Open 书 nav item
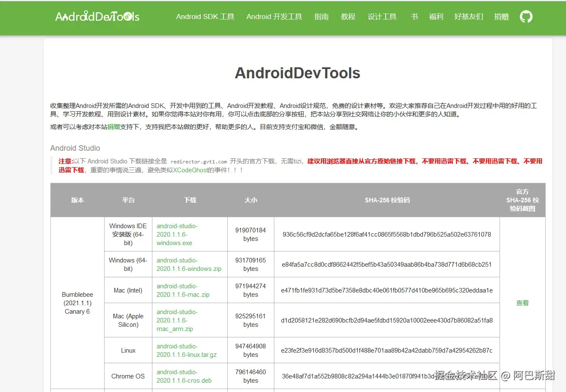The width and height of the screenshot is (566, 392). [414, 17]
